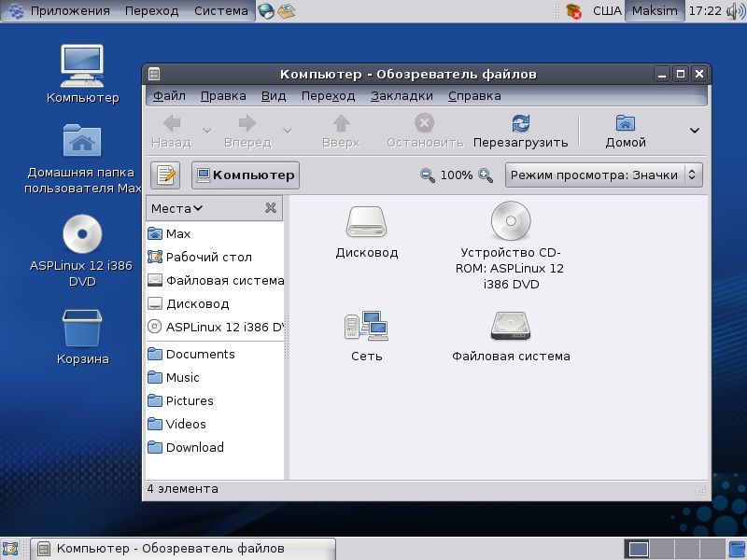Switch to the first workspace in pager
Image resolution: width=747 pixels, height=560 pixels.
pyautogui.click(x=637, y=549)
